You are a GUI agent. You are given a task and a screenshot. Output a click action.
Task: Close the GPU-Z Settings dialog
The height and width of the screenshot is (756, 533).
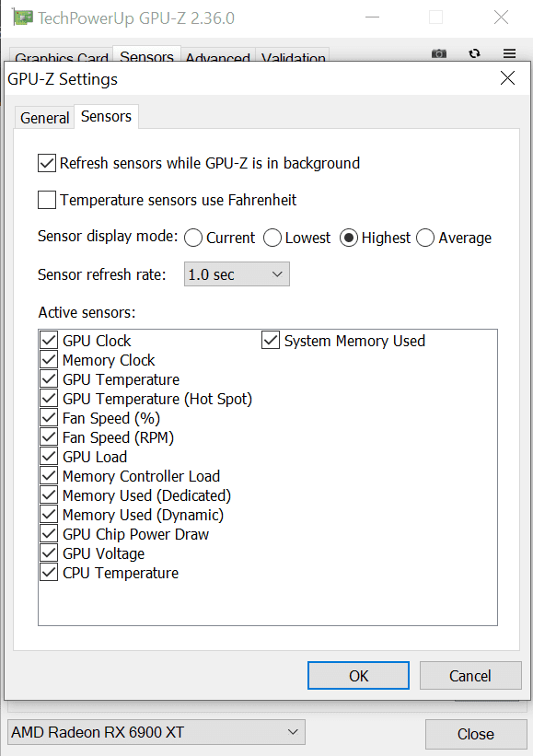[x=507, y=78]
